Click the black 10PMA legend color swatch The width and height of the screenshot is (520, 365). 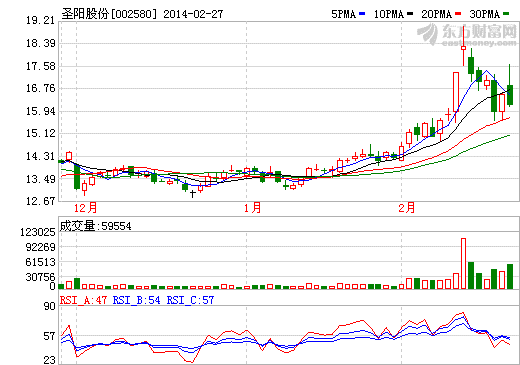point(410,14)
